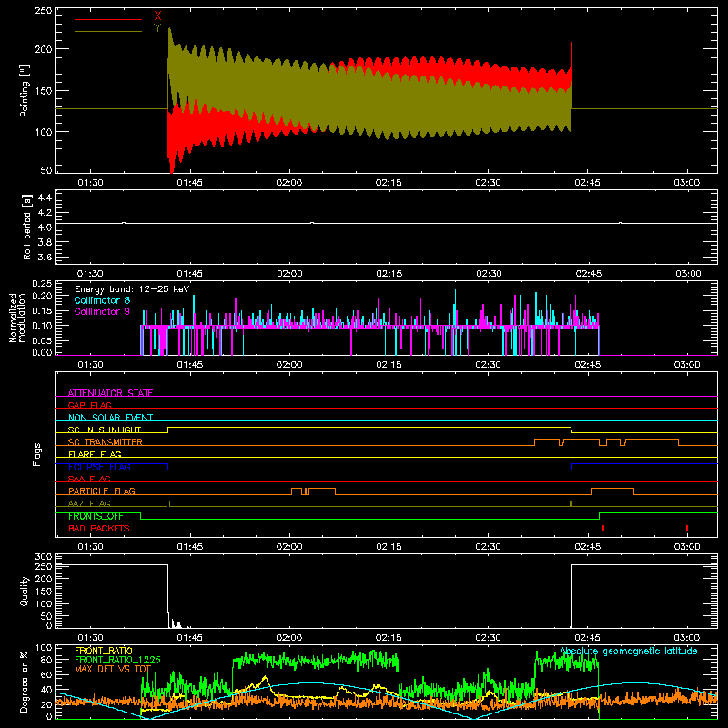
Task: Click the A47_FLAG pulse near 01:42
Action: coord(168,503)
